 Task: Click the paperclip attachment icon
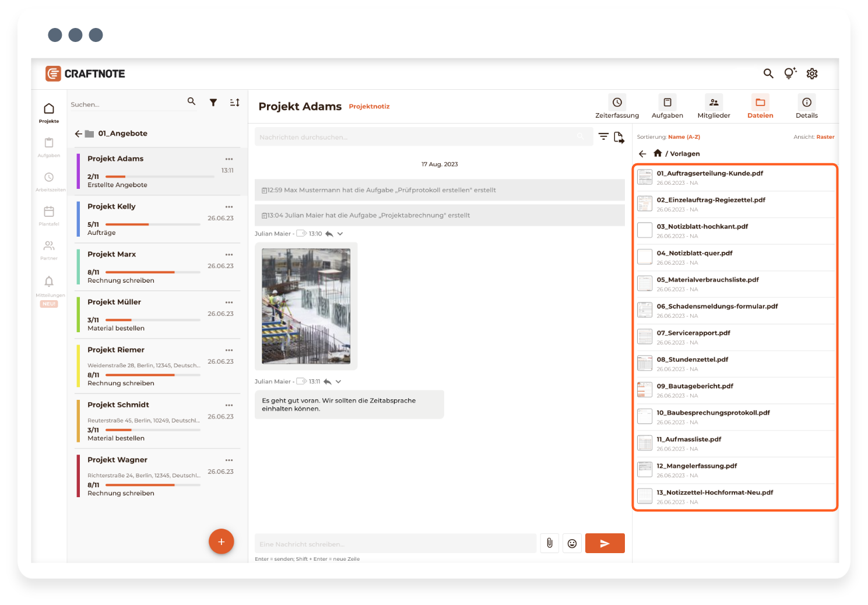549,543
